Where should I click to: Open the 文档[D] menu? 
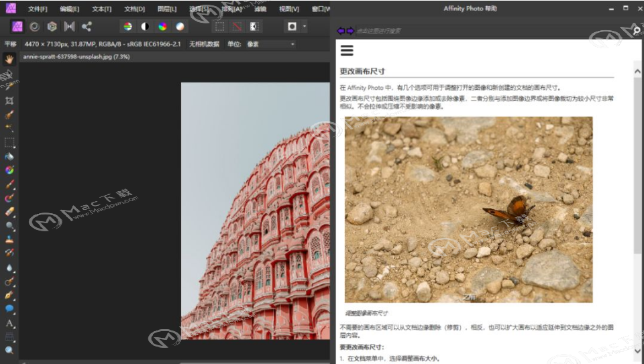pos(134,9)
